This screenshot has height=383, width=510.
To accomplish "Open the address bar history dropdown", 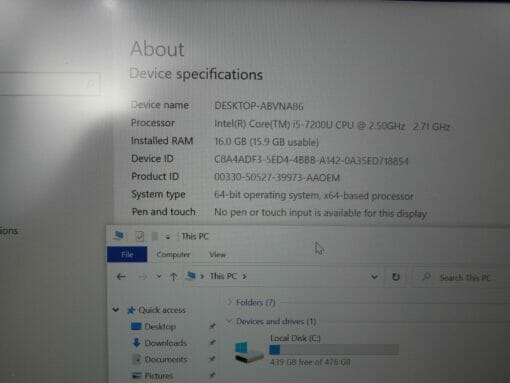I will (x=374, y=277).
